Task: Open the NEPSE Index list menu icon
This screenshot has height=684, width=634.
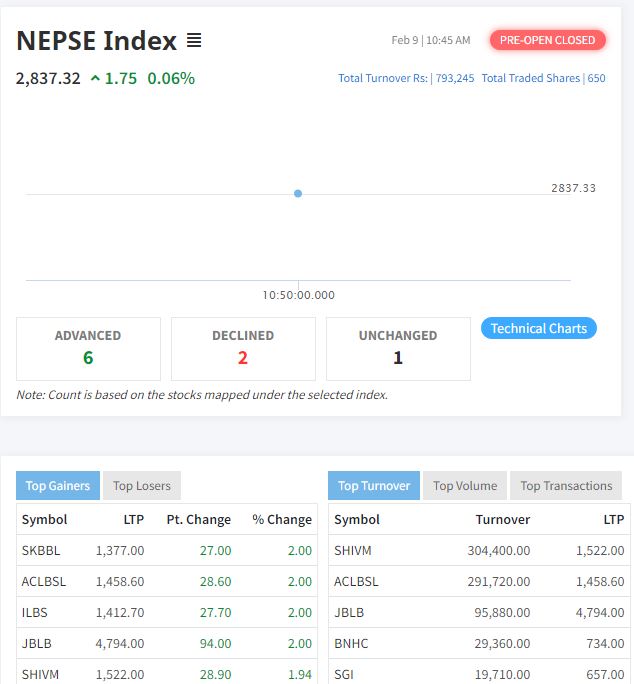Action: tap(194, 41)
